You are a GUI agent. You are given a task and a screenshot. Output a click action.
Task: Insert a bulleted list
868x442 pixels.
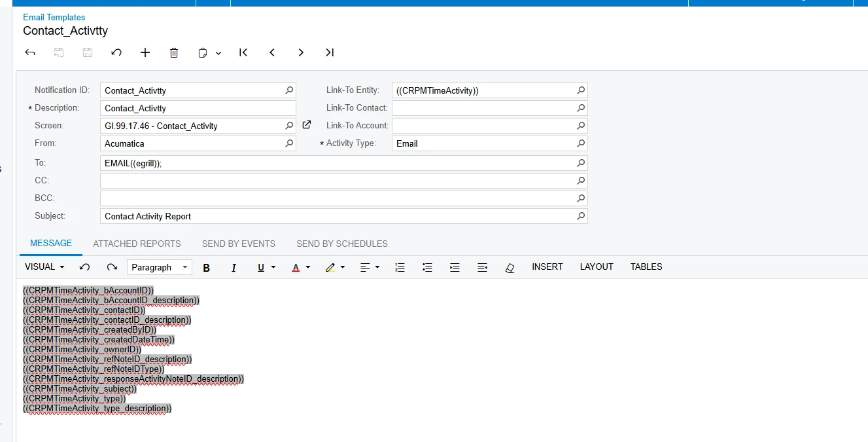[428, 267]
